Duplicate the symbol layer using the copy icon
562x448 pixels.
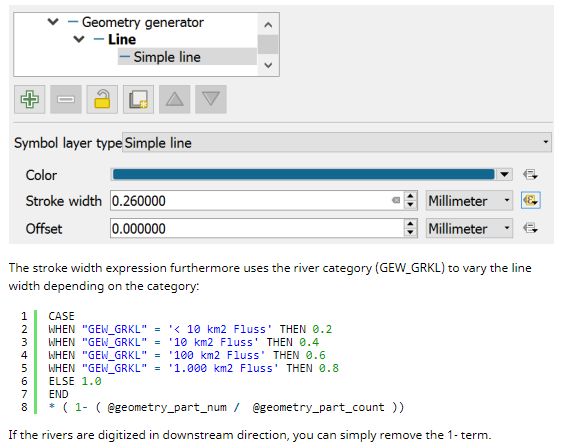click(138, 99)
